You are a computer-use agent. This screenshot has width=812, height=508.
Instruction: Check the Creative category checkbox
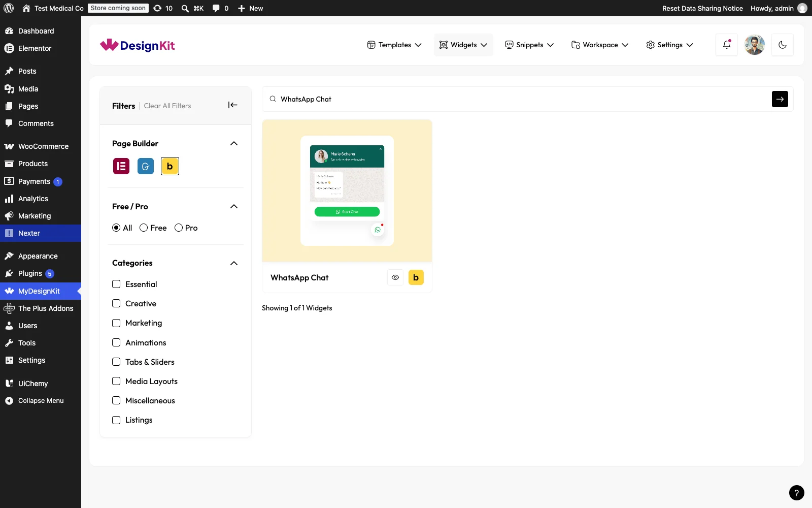point(116,303)
